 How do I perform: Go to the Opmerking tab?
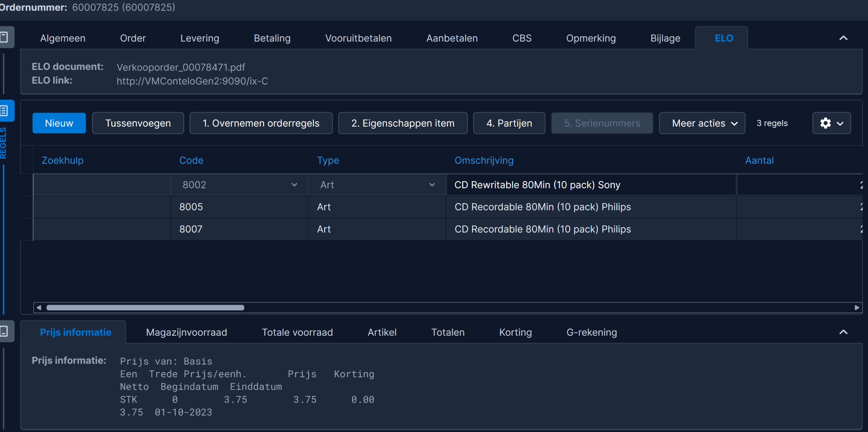(x=591, y=38)
